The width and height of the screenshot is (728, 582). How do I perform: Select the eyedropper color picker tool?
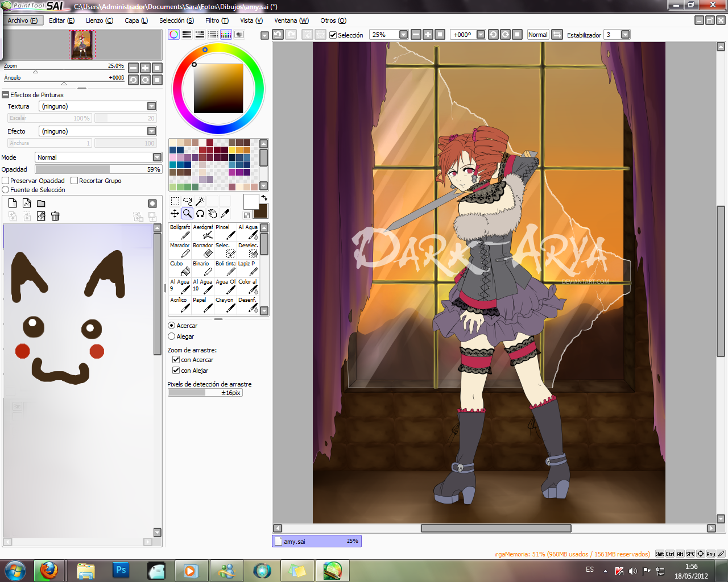[x=225, y=214]
